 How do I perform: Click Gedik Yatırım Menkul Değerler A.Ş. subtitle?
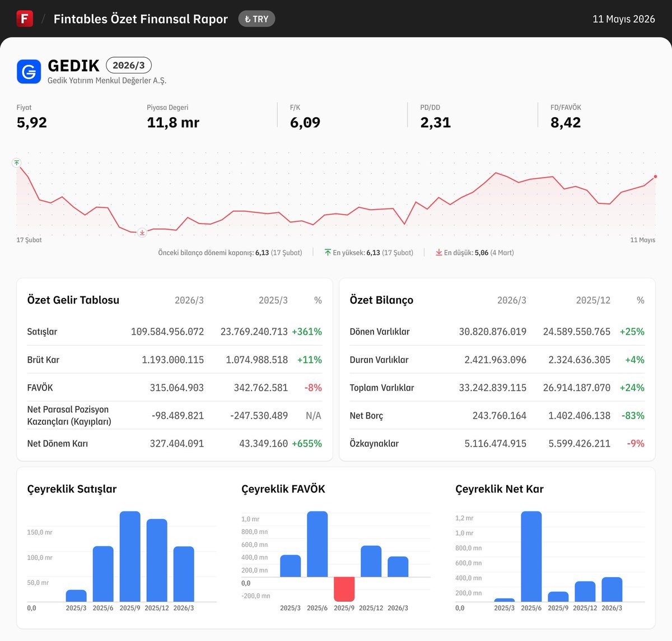(107, 81)
